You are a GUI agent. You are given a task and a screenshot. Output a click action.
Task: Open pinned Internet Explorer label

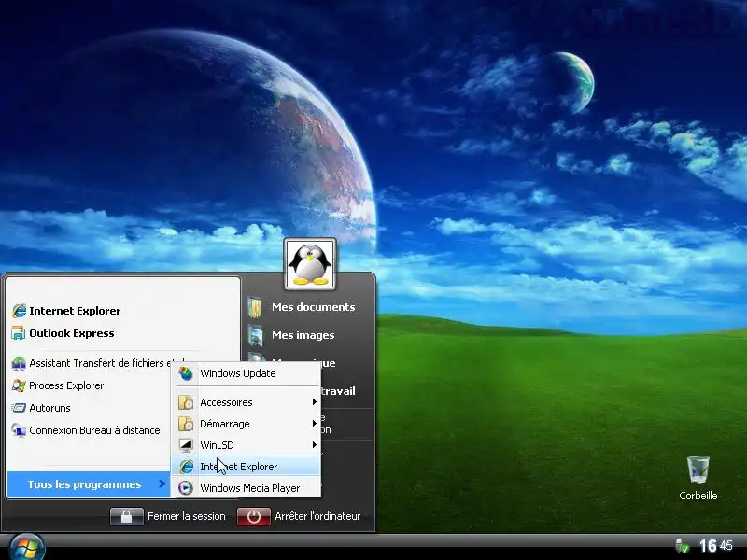click(75, 311)
